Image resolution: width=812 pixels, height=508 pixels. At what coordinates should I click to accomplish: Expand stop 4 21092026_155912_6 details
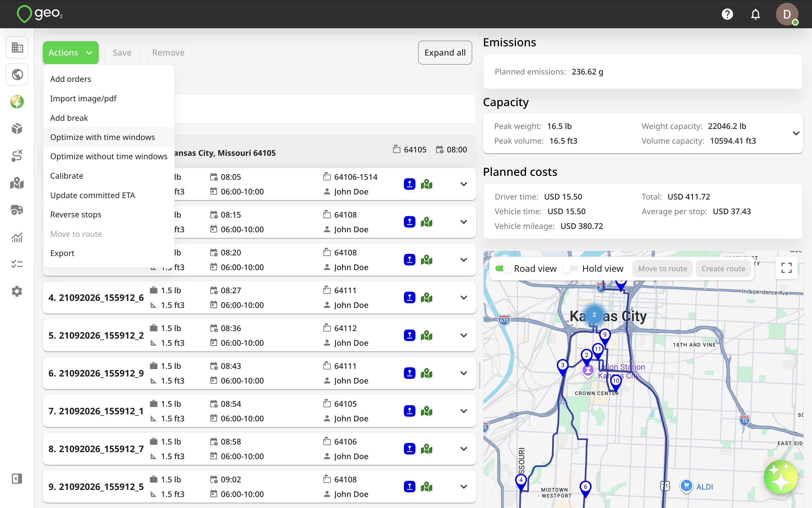coord(464,298)
